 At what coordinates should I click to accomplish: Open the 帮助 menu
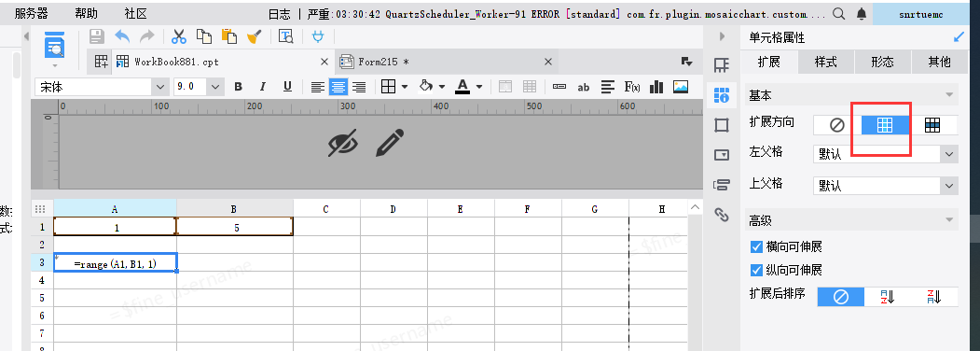tap(86, 13)
